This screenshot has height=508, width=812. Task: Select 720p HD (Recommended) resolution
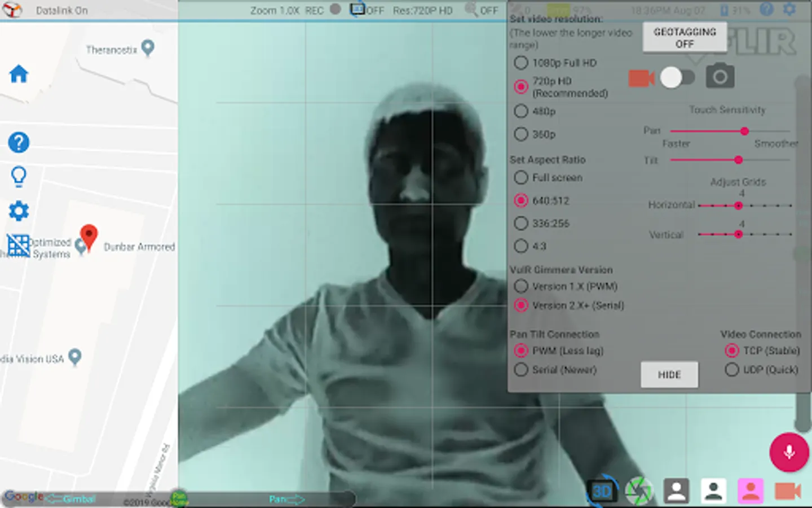(x=561, y=87)
